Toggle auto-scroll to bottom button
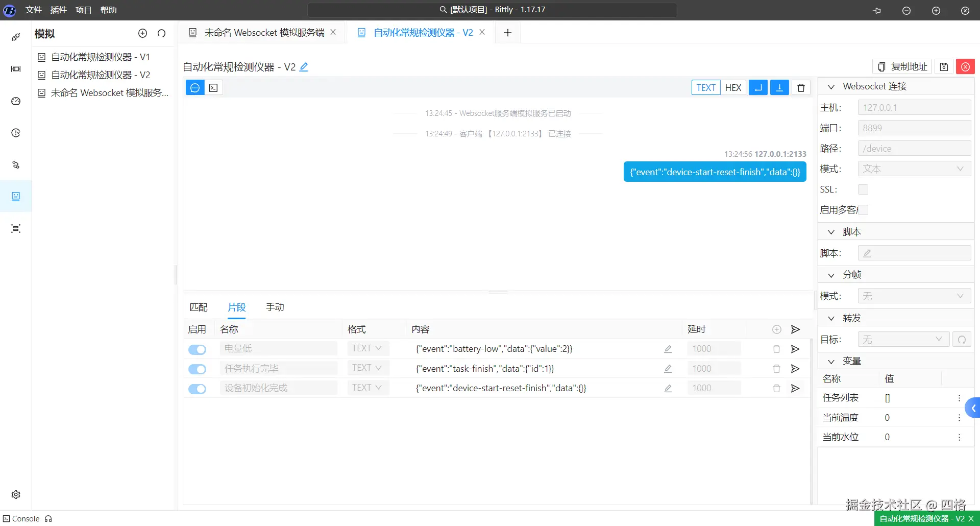Screen dimensions: 980x526 pyautogui.click(x=779, y=87)
